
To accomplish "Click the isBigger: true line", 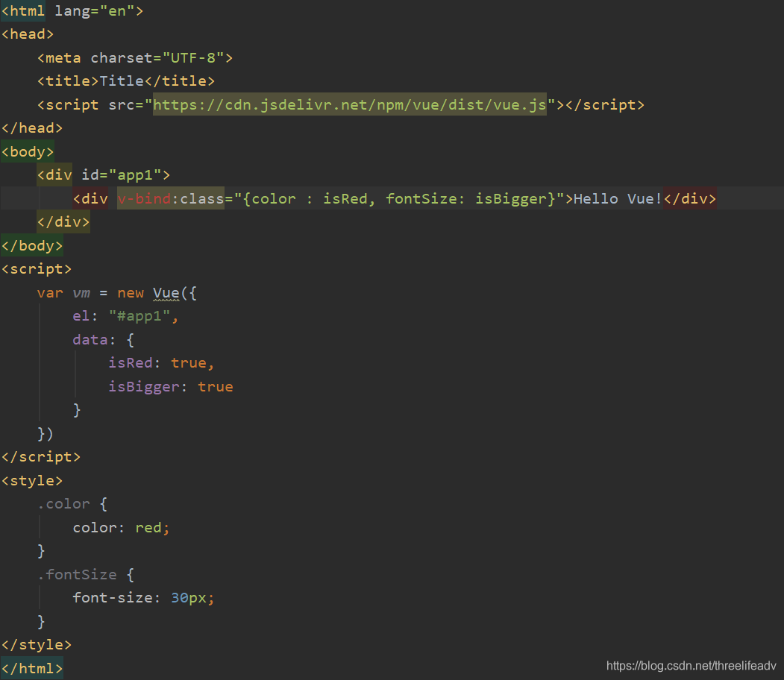I will (x=171, y=387).
